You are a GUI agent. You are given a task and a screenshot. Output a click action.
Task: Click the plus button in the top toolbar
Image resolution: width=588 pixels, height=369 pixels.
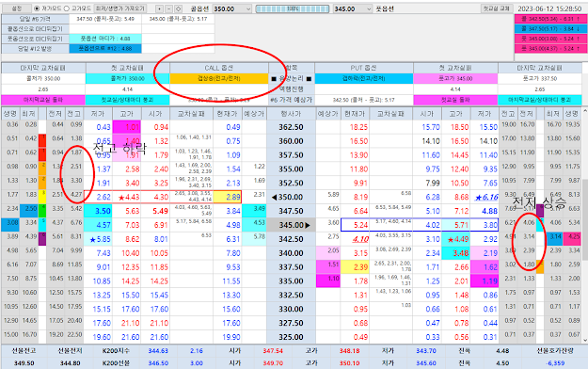click(x=159, y=8)
